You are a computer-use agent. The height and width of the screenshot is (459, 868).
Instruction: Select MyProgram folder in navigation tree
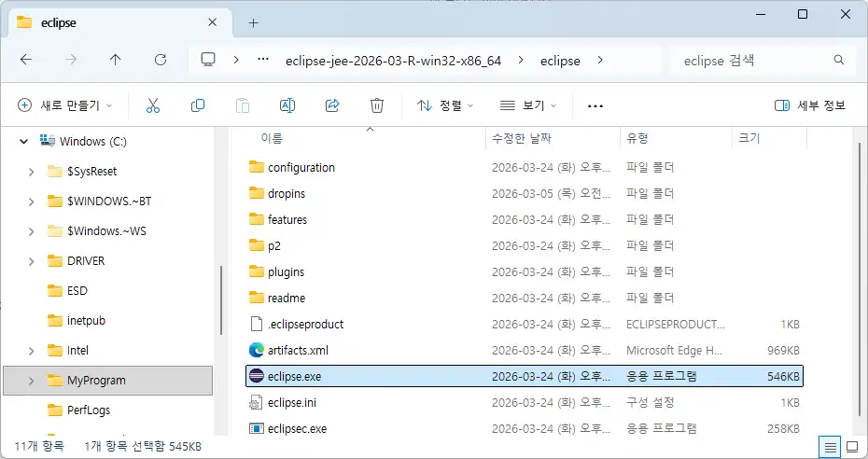(x=108, y=381)
